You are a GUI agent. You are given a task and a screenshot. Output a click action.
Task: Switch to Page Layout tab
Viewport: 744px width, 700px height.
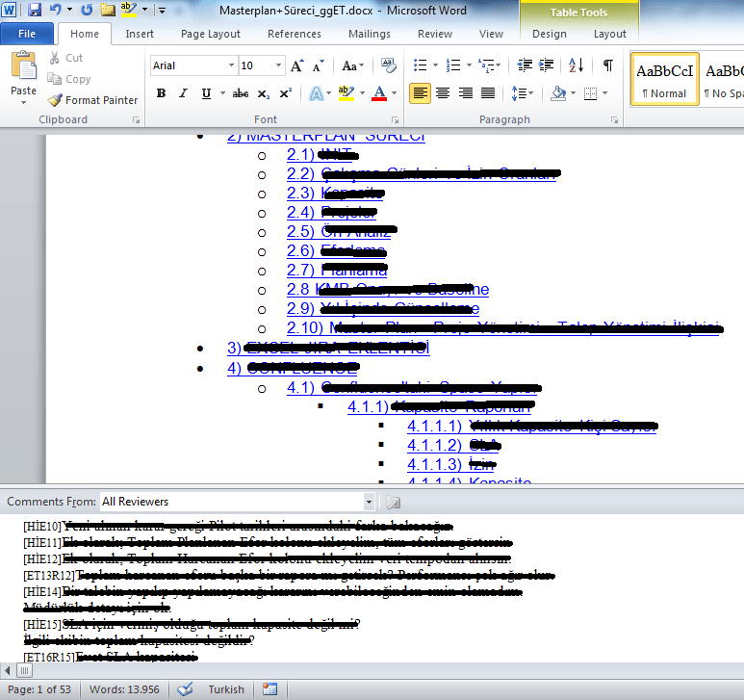[x=211, y=34]
